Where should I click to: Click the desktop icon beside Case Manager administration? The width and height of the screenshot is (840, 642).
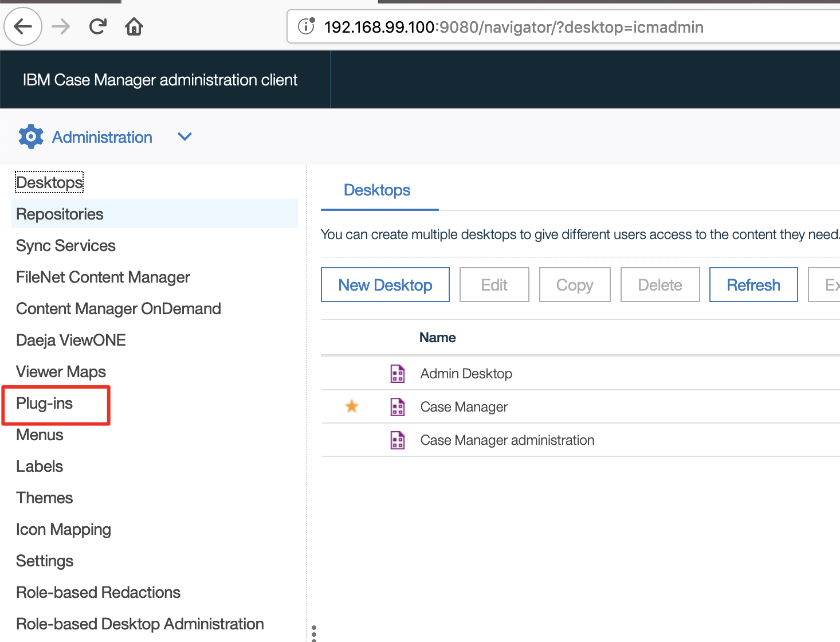(x=398, y=440)
